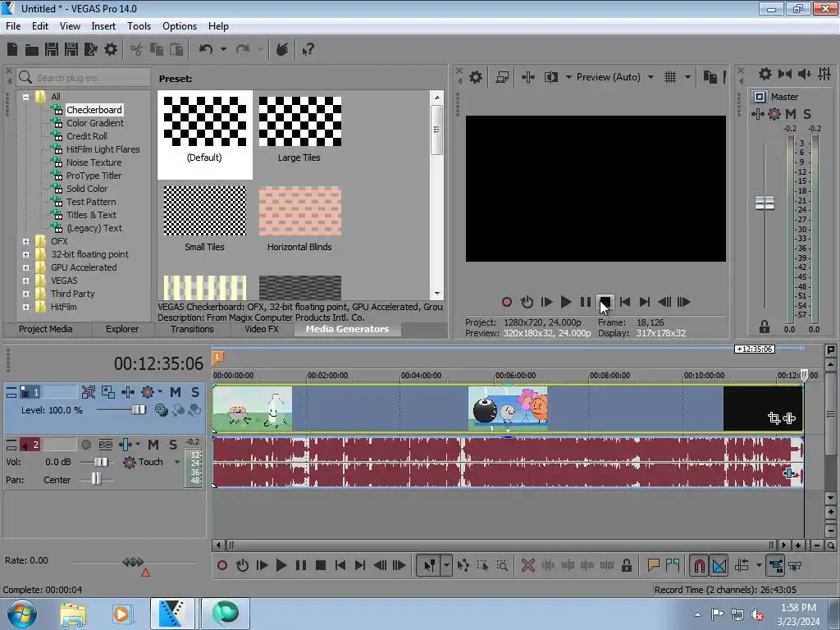Click the Undo arrow icon
The width and height of the screenshot is (840, 630).
tap(206, 50)
